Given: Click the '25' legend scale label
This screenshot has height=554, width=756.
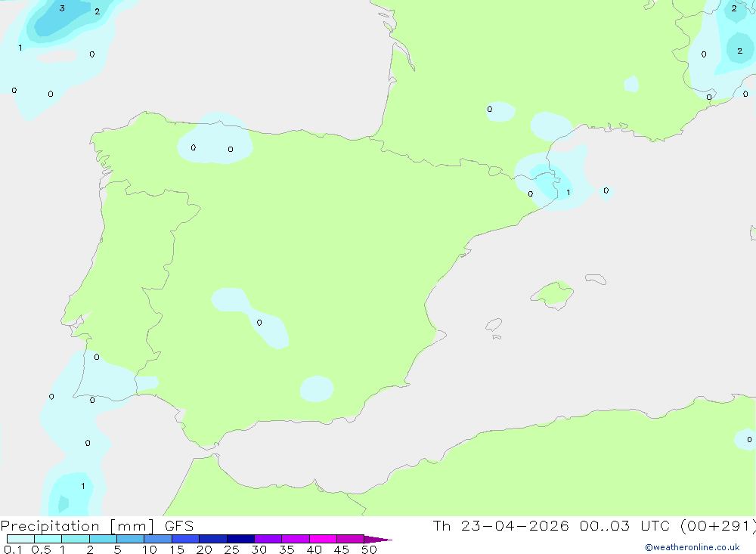Looking at the screenshot, I should 231,549.
